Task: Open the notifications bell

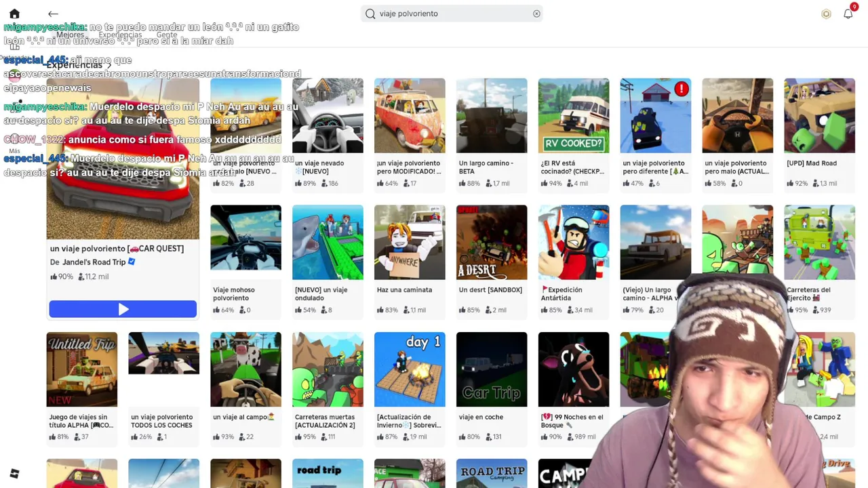Action: [x=848, y=14]
